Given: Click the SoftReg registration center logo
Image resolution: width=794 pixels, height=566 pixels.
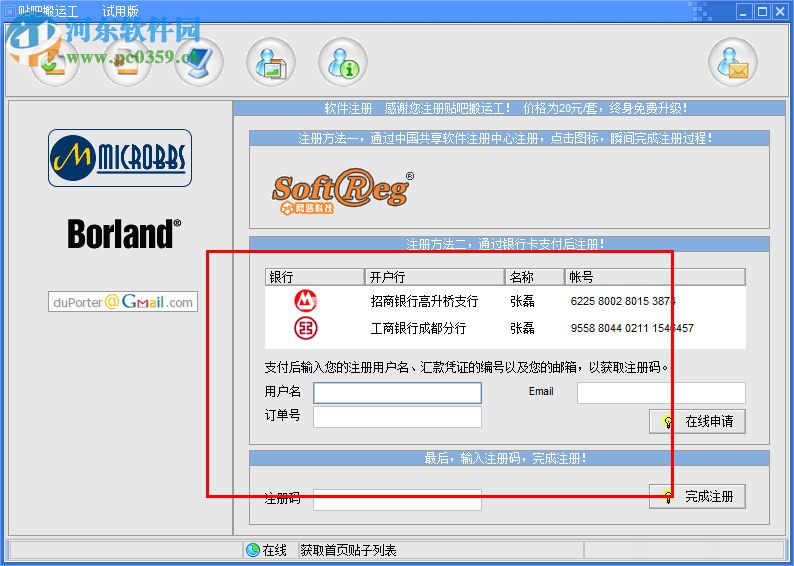Looking at the screenshot, I should (x=343, y=191).
